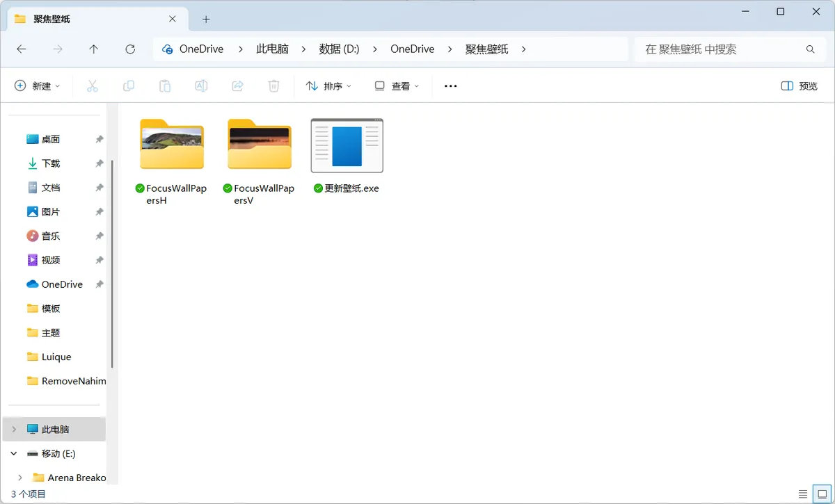The image size is (835, 504).
Task: Click OneDrive cloud icon in address bar
Action: point(167,49)
